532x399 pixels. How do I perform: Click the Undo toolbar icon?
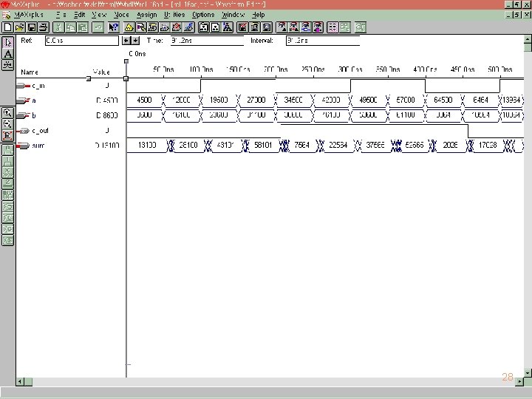coord(98,27)
